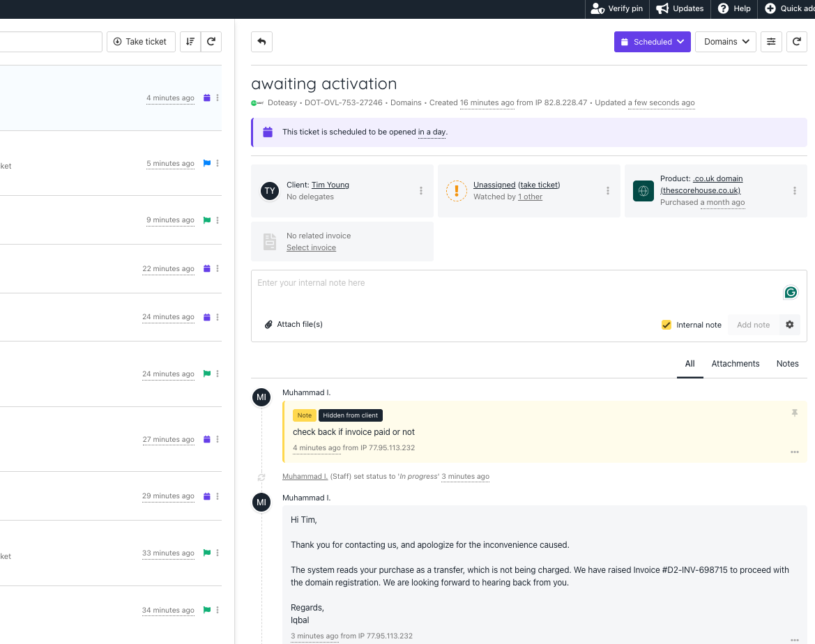Screen dimensions: 815x644
Task: Click the note settings gear icon
Action: point(790,325)
